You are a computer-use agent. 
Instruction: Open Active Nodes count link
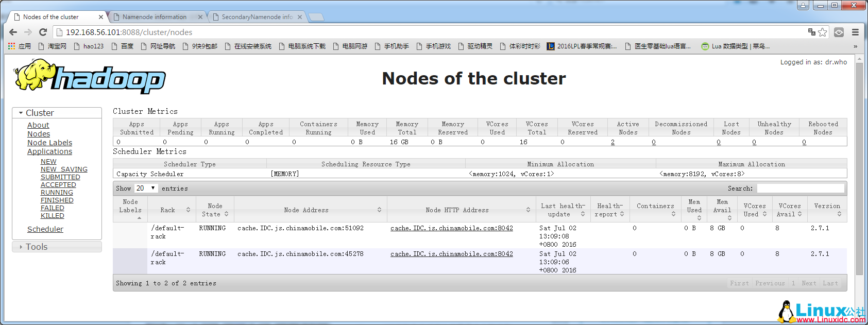(612, 142)
